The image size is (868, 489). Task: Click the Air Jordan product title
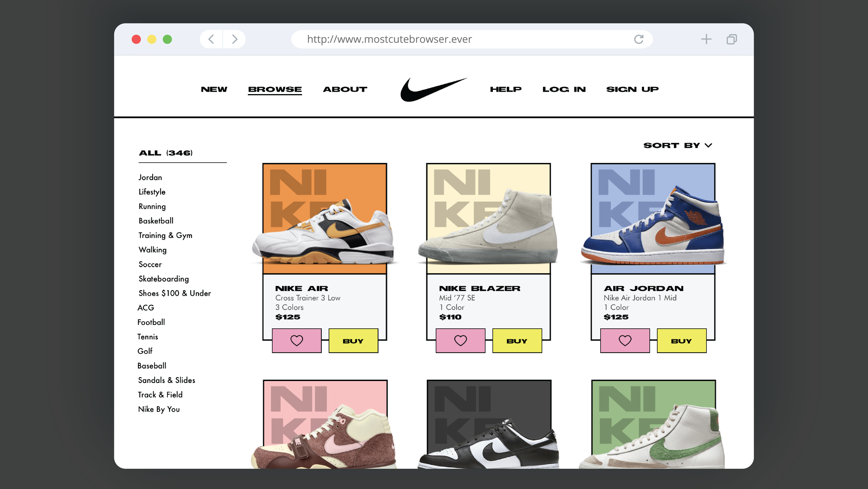click(x=644, y=289)
